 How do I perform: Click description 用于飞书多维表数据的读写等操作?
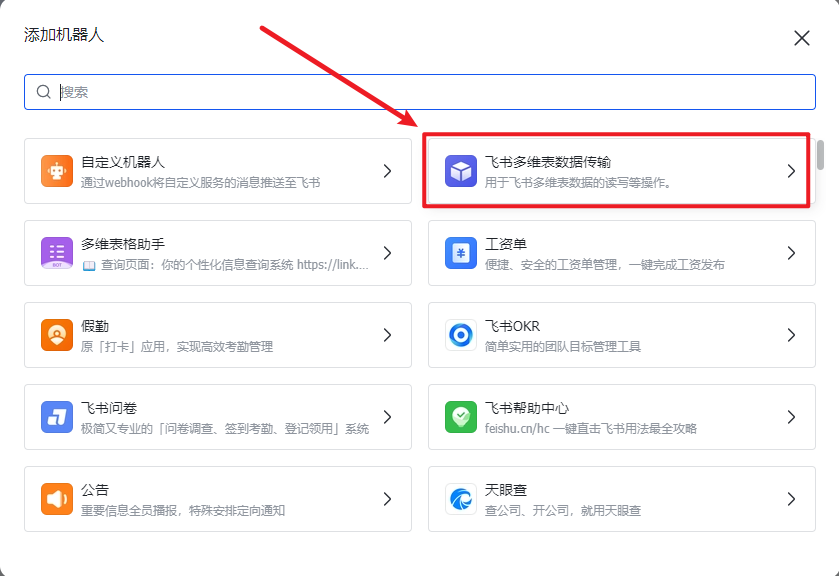tap(578, 183)
